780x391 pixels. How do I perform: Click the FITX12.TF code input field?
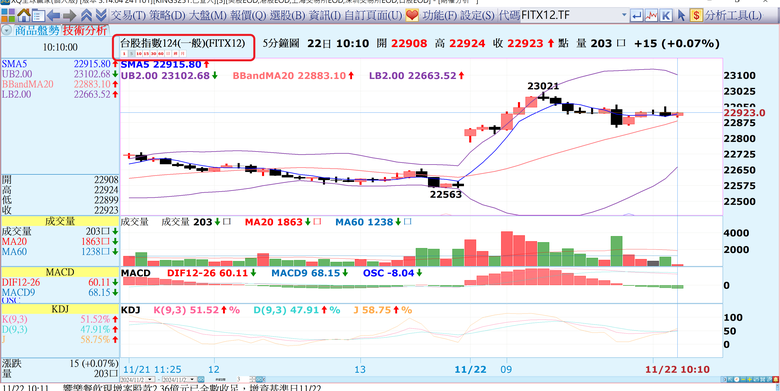point(570,15)
